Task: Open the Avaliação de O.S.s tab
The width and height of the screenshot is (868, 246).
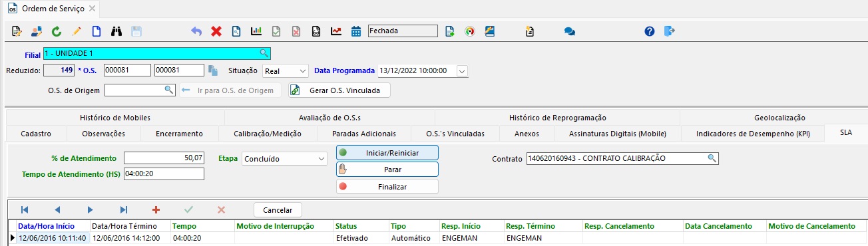Action: (329, 118)
